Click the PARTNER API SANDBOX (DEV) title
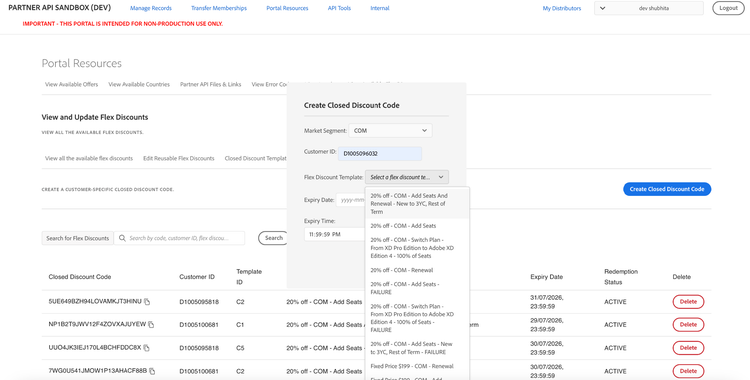 (59, 8)
